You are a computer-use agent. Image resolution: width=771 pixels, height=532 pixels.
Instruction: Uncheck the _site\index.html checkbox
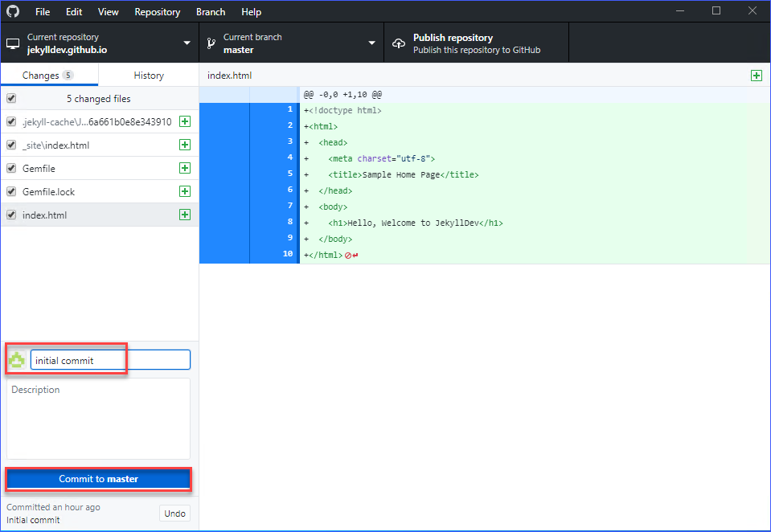[11, 145]
